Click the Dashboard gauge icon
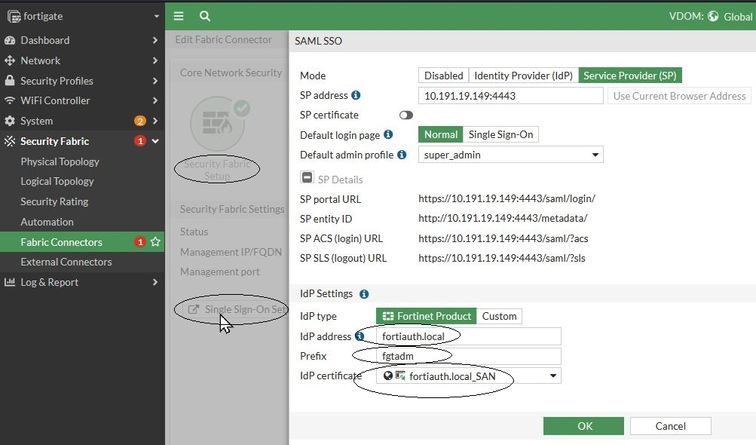756x445 pixels. point(10,40)
